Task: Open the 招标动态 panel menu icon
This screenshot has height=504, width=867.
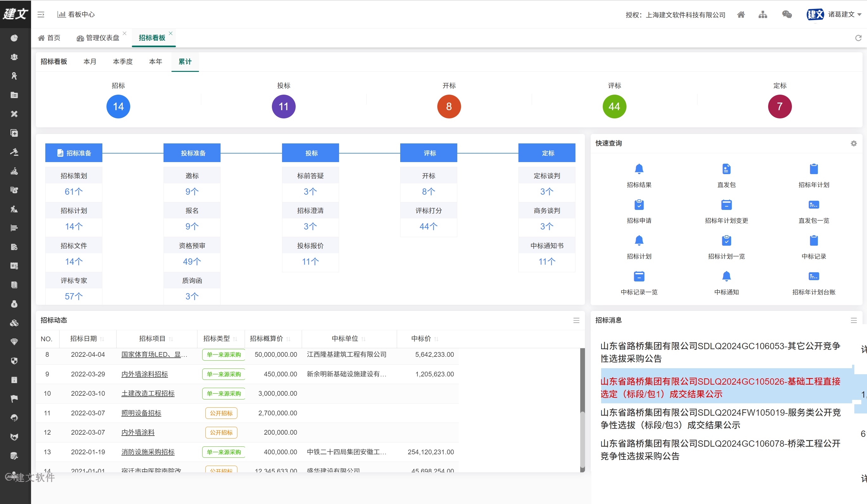Action: click(x=576, y=320)
